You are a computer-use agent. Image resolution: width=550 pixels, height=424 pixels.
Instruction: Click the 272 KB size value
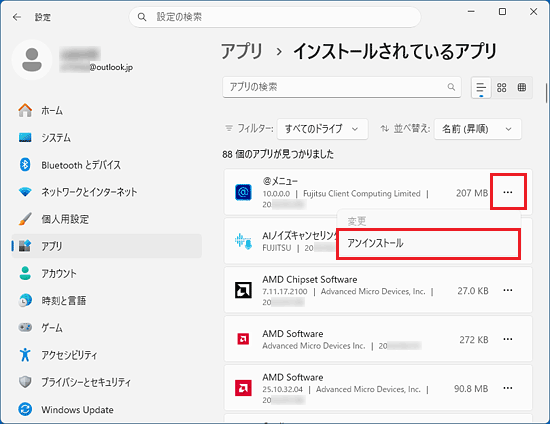coord(474,339)
